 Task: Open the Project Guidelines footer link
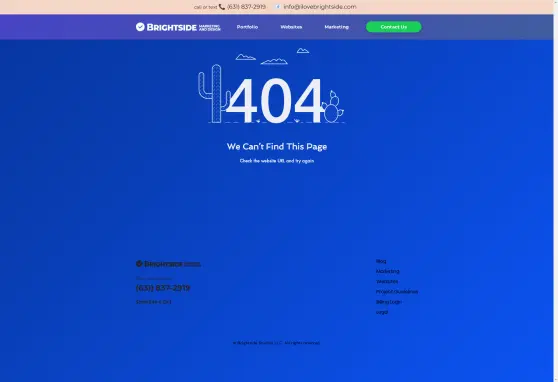[x=397, y=292]
